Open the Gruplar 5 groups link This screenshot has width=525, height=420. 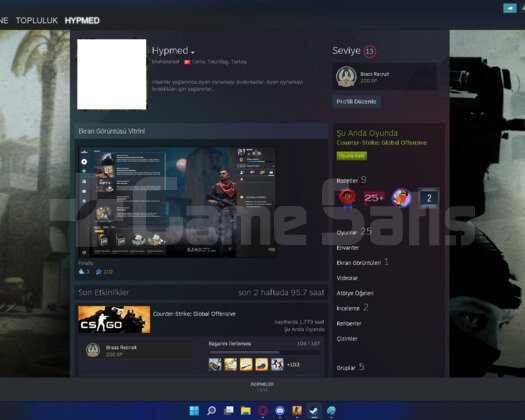click(x=350, y=367)
